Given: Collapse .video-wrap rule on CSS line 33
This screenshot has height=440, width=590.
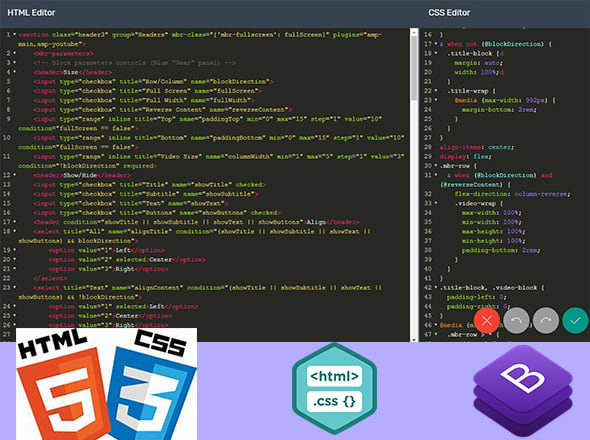Looking at the screenshot, I should click(436, 203).
